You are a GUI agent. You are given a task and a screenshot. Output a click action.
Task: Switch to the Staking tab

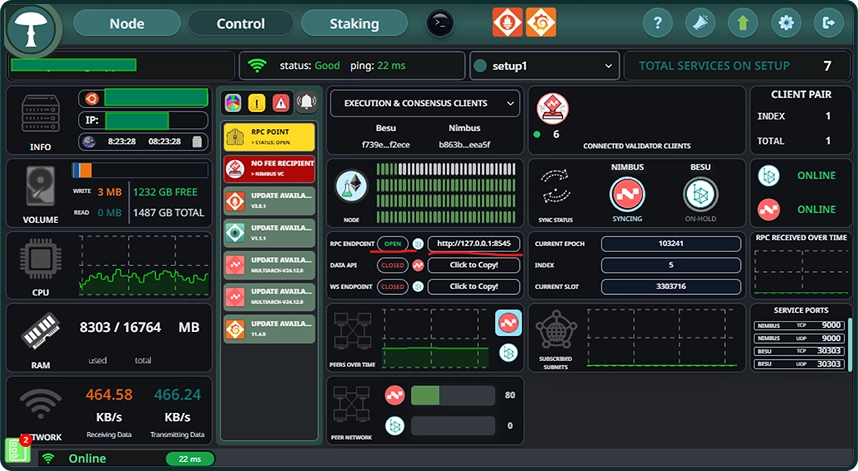point(354,24)
